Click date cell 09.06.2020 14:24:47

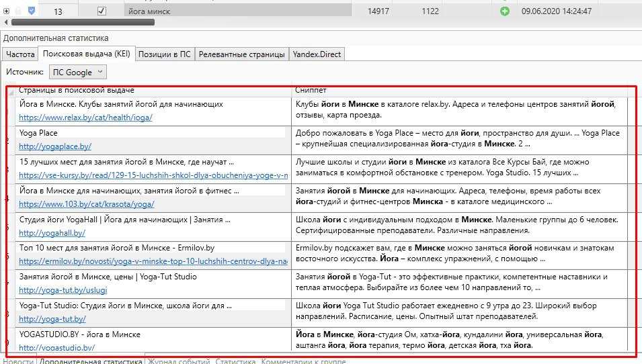557,11
